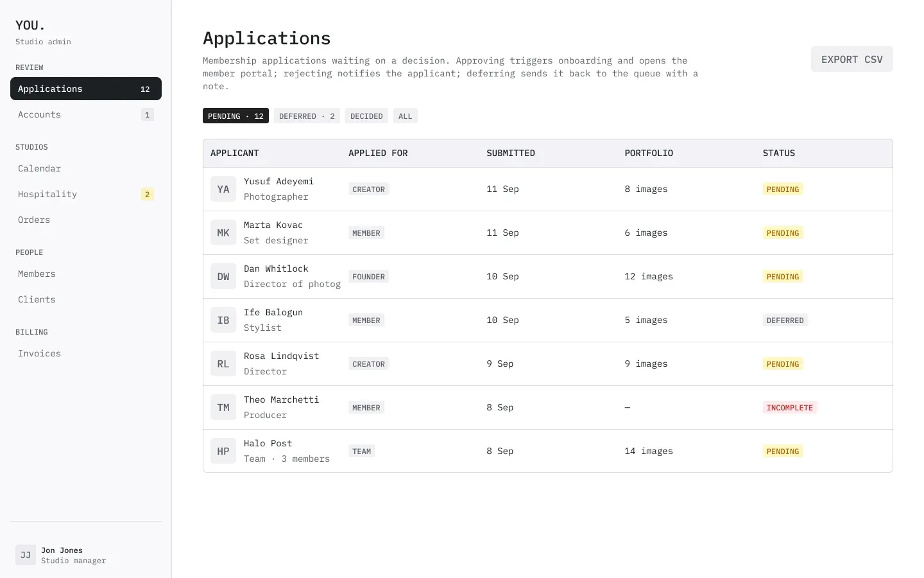Open the Clients page
924x578 pixels.
tap(86, 299)
